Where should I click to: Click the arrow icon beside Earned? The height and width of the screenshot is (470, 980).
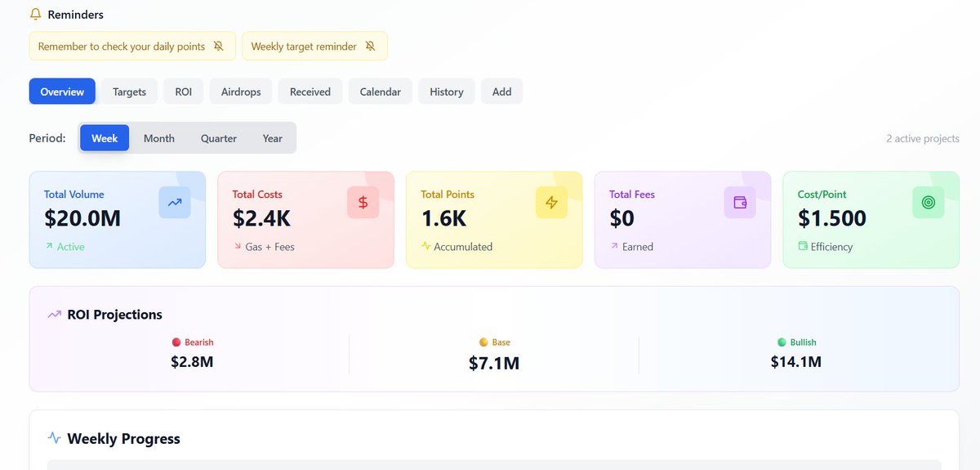(x=614, y=246)
